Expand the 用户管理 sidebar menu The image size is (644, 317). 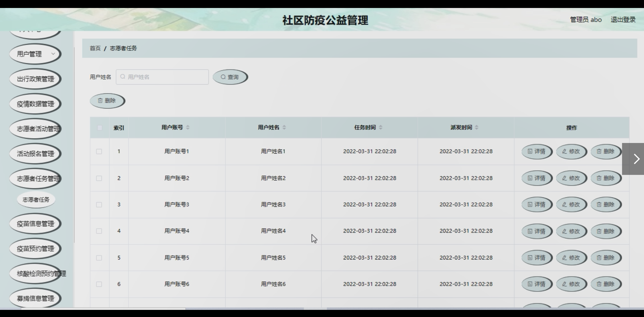[x=35, y=54]
